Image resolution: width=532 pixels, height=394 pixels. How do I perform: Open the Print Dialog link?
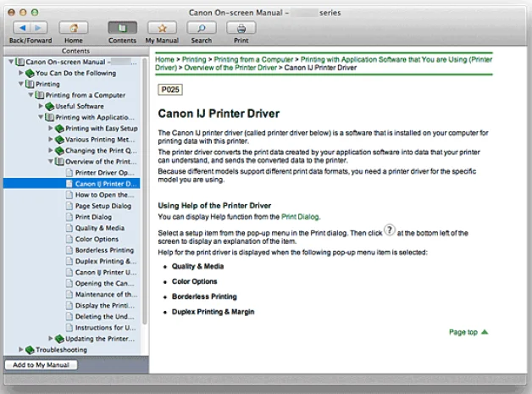[301, 217]
